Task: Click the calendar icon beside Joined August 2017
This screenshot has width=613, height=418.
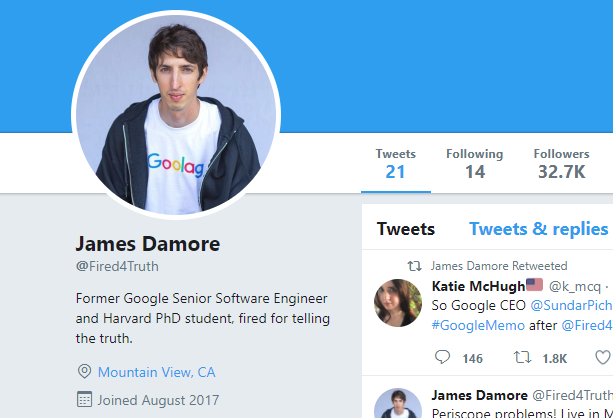Action: click(x=84, y=399)
